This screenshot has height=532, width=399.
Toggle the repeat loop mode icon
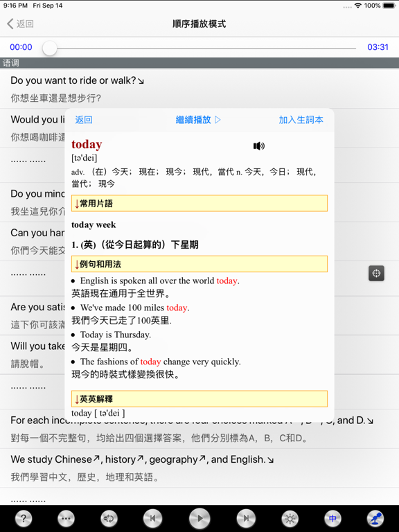(109, 518)
